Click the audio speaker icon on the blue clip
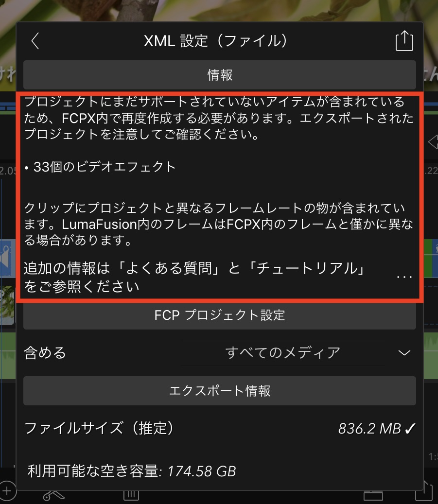Viewport: 438px width, 504px height. 6,257
